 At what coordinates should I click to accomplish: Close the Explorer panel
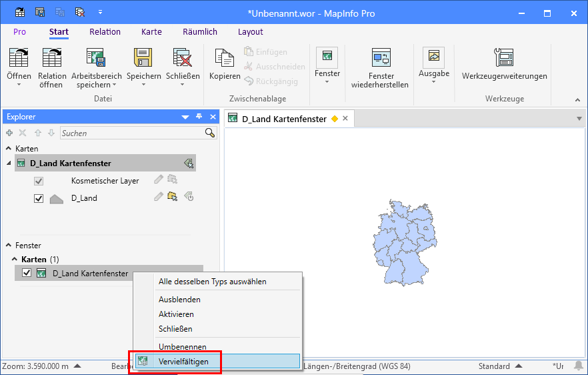(x=213, y=117)
